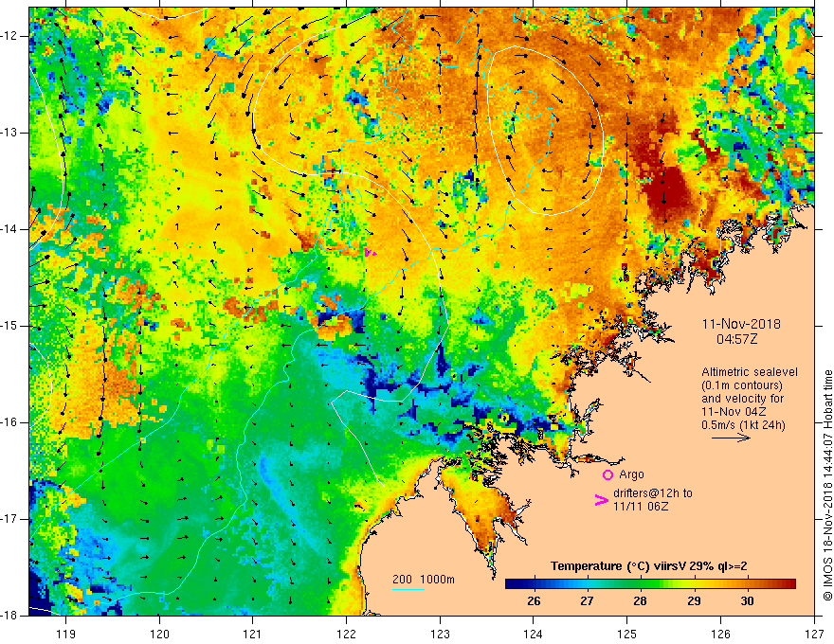Click the pink drifter arrow legend marker

click(601, 500)
